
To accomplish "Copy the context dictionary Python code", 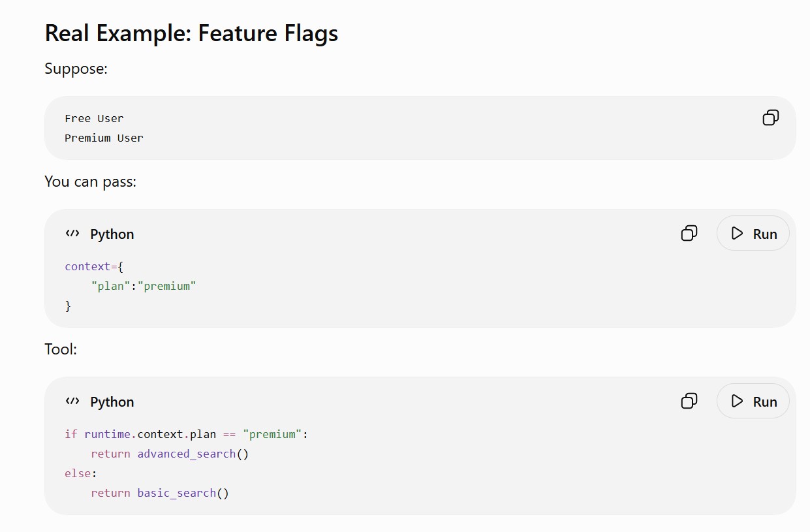I will (689, 234).
